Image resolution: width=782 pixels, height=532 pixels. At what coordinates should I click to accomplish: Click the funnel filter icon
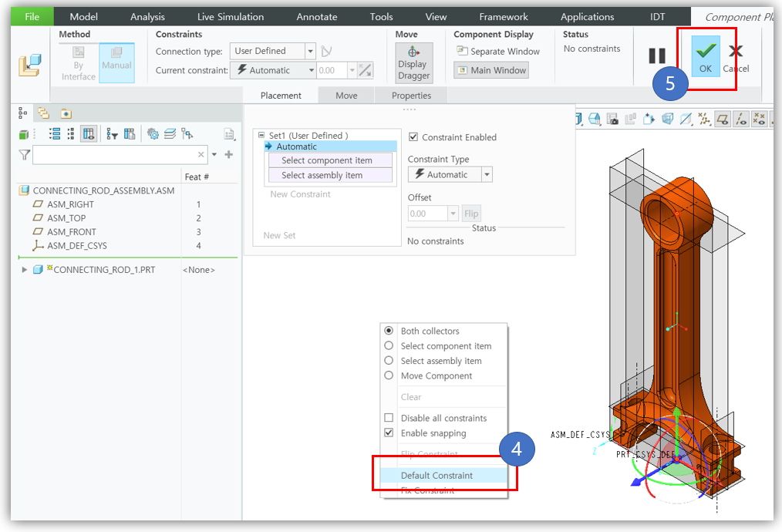tap(24, 155)
